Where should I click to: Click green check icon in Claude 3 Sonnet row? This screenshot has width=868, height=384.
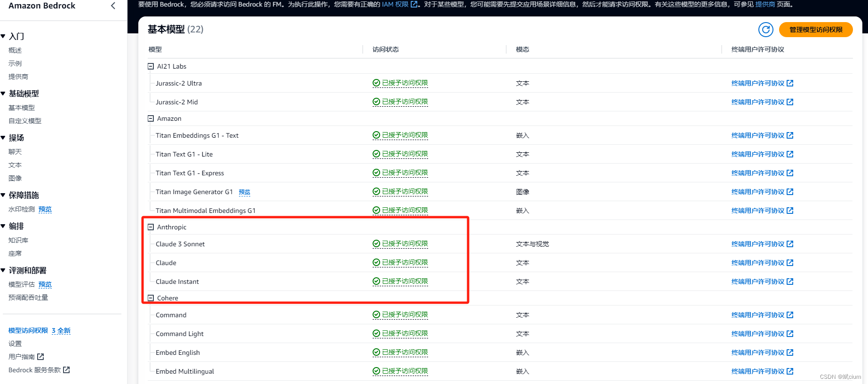(x=376, y=244)
